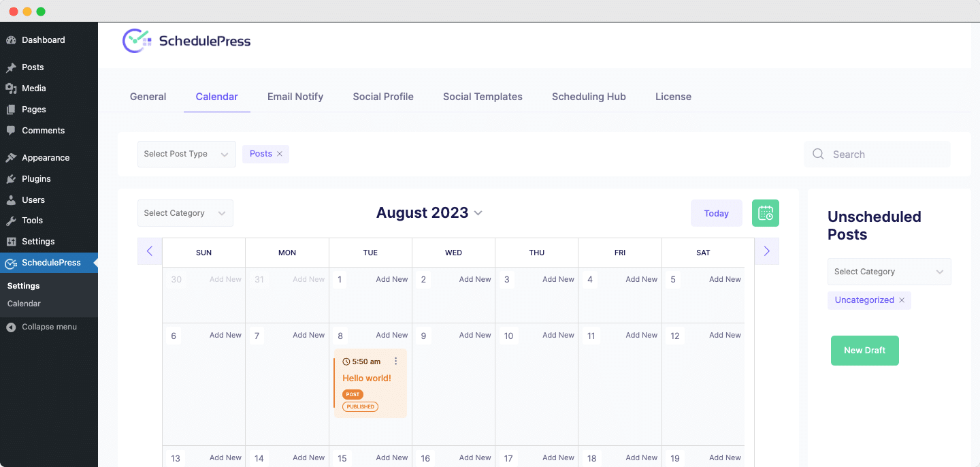Switch to Social Templates tab

(483, 97)
